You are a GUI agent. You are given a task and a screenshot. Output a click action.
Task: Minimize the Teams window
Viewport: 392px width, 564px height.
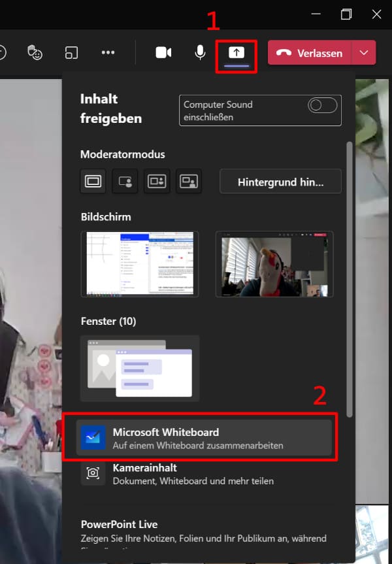pyautogui.click(x=316, y=14)
